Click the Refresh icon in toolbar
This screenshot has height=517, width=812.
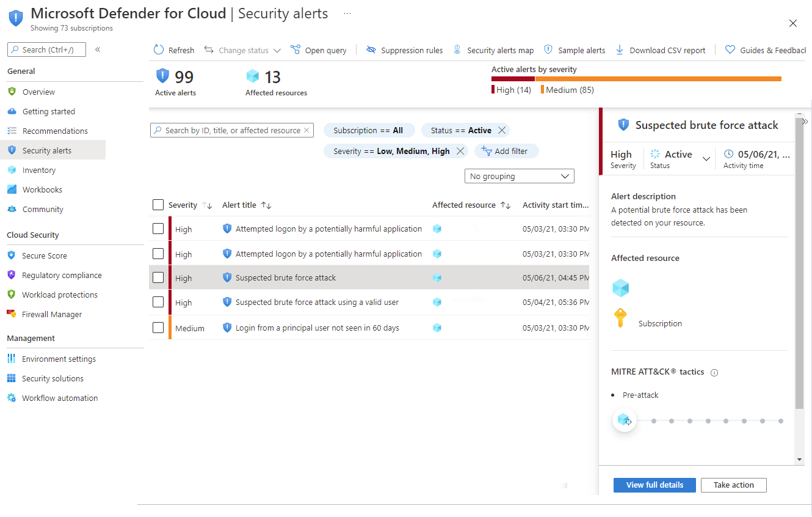(159, 50)
